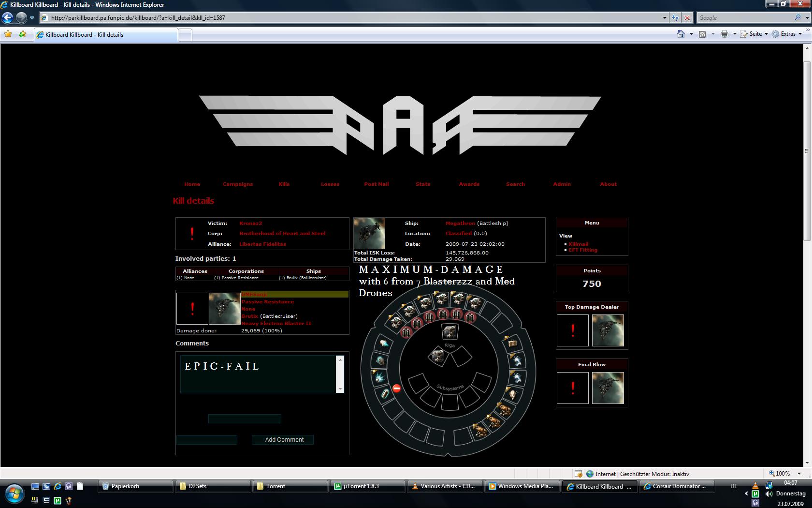Click the Stop loading icon
The height and width of the screenshot is (508, 812).
coord(687,18)
